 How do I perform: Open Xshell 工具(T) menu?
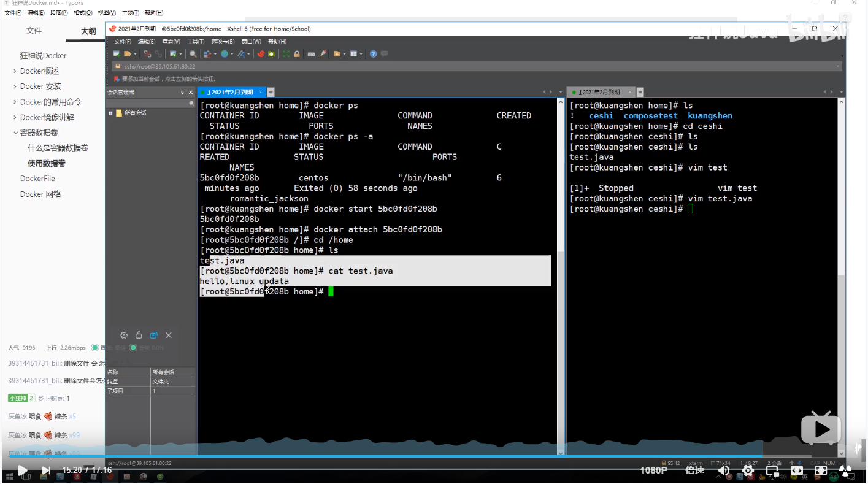click(196, 42)
